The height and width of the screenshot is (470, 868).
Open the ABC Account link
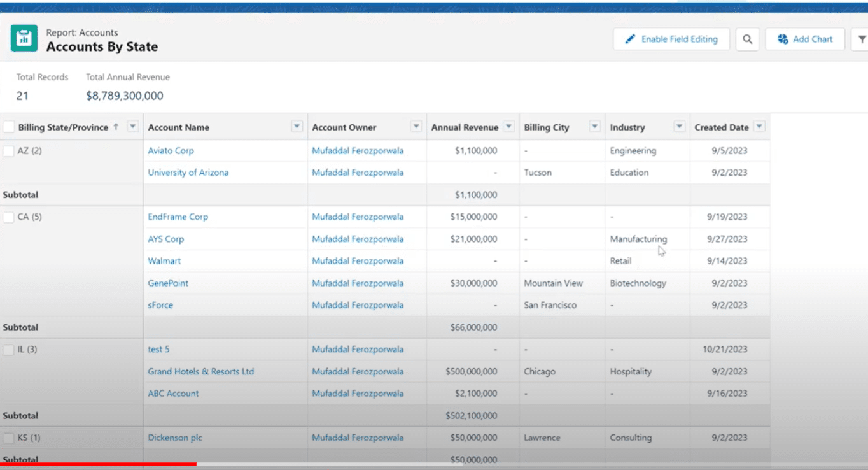tap(173, 393)
